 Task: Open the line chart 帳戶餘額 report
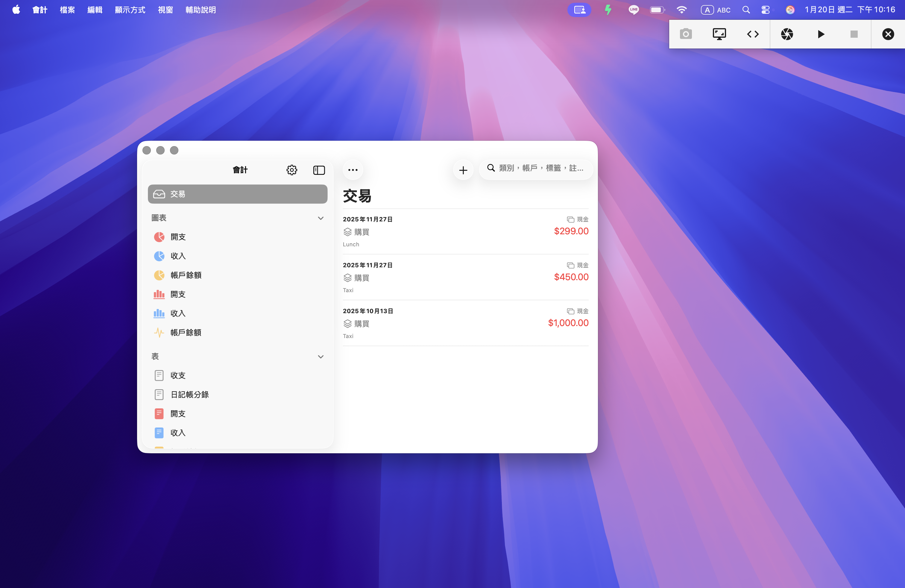(x=185, y=332)
